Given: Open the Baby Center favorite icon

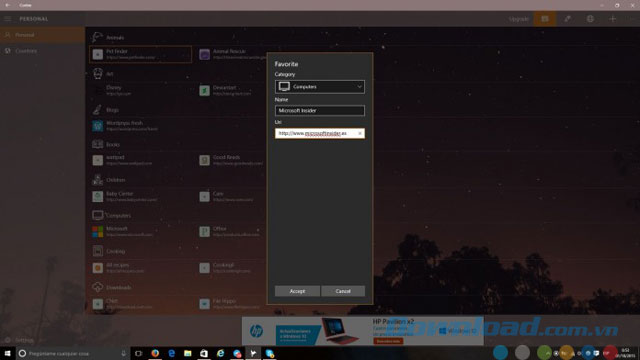Looking at the screenshot, I should (x=98, y=196).
